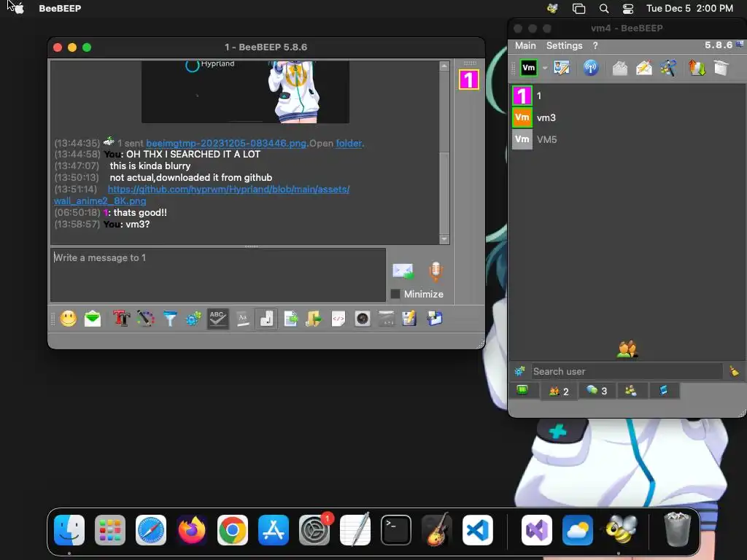
Task: Open Visual Studio Code from the Dock
Action: click(477, 530)
